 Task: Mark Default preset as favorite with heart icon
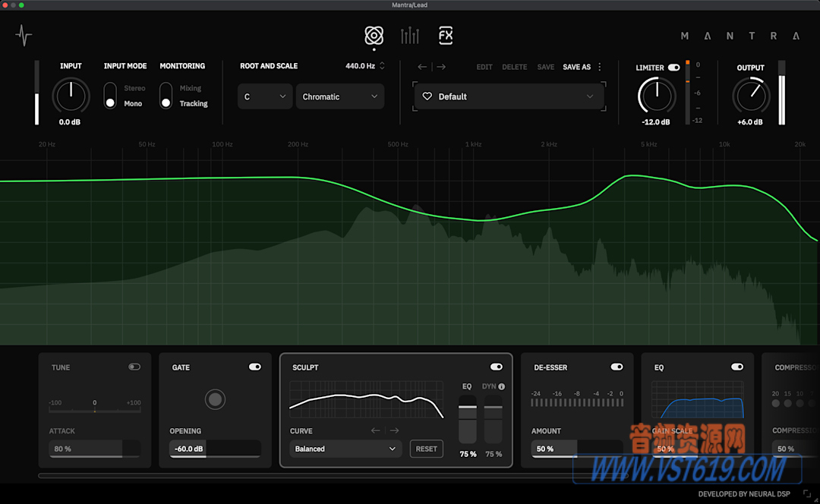coord(427,96)
